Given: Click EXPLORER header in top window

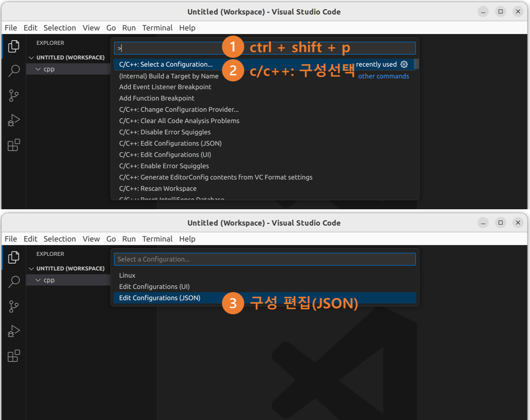Looking at the screenshot, I should coord(50,43).
